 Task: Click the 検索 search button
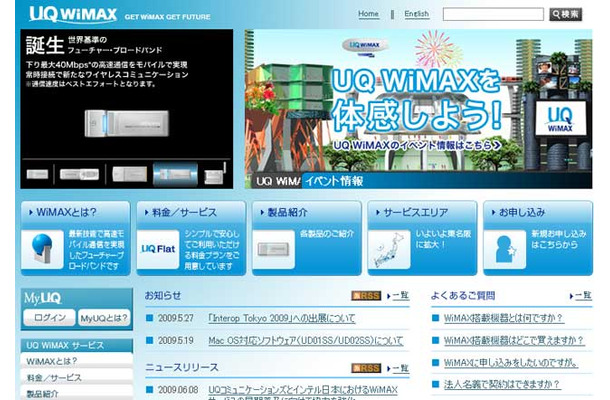tap(566, 14)
